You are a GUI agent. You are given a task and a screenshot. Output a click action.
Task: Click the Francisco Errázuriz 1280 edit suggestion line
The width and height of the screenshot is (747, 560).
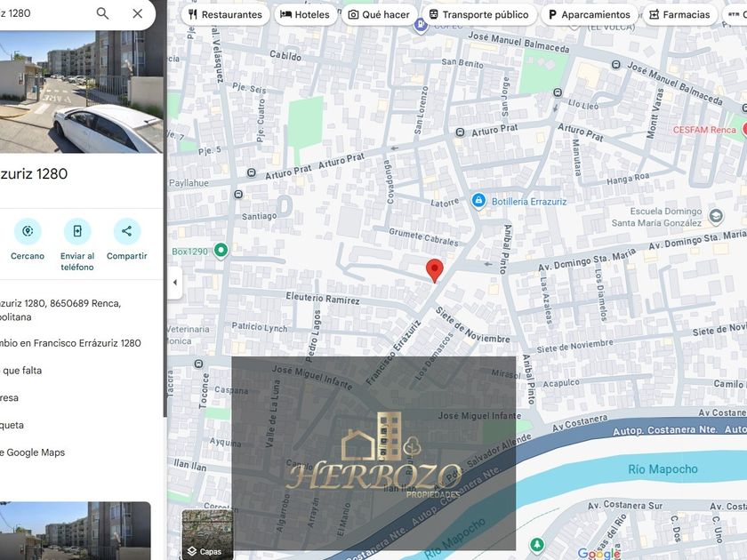[70, 343]
